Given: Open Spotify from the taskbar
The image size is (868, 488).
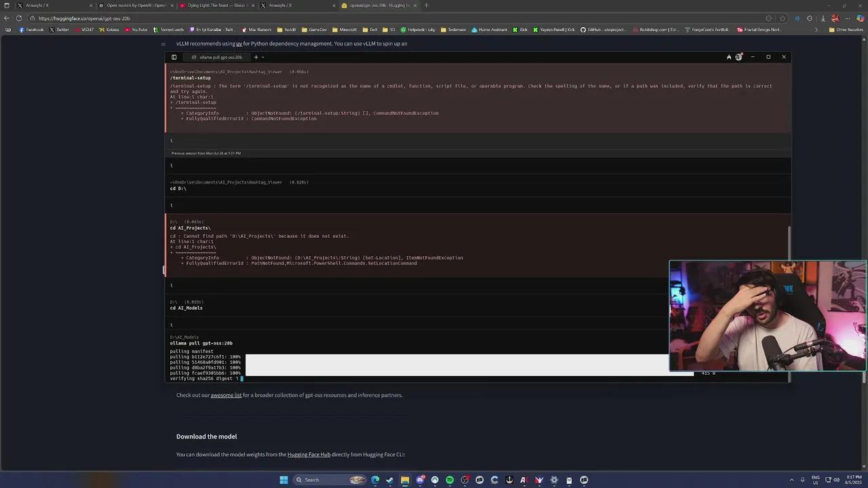Looking at the screenshot, I should (450, 480).
